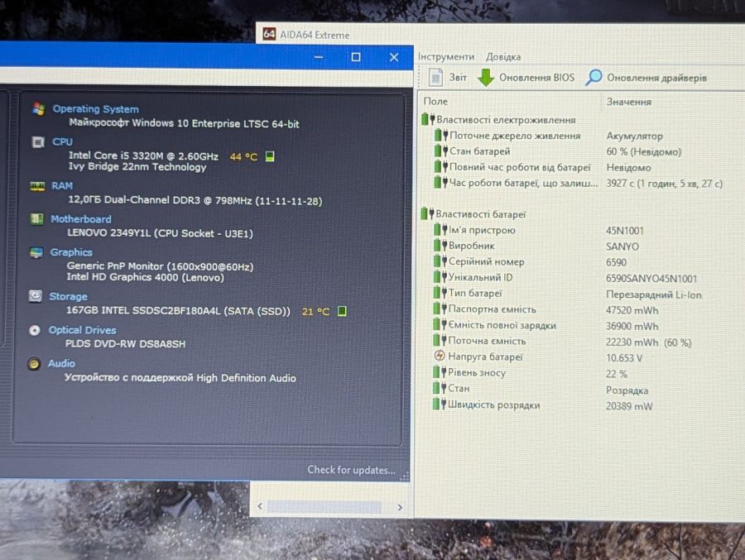The height and width of the screenshot is (560, 745).
Task: Click the Акумулятор value
Action: 634,136
